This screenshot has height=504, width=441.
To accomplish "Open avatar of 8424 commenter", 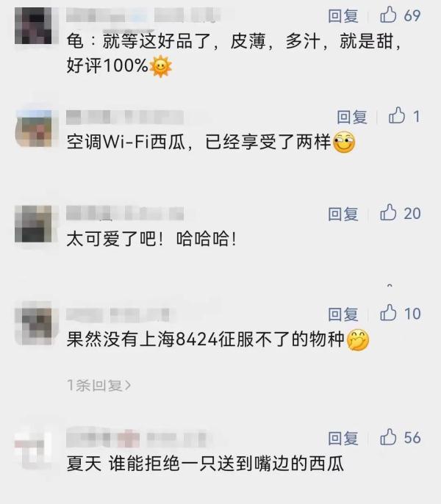I will [x=33, y=323].
